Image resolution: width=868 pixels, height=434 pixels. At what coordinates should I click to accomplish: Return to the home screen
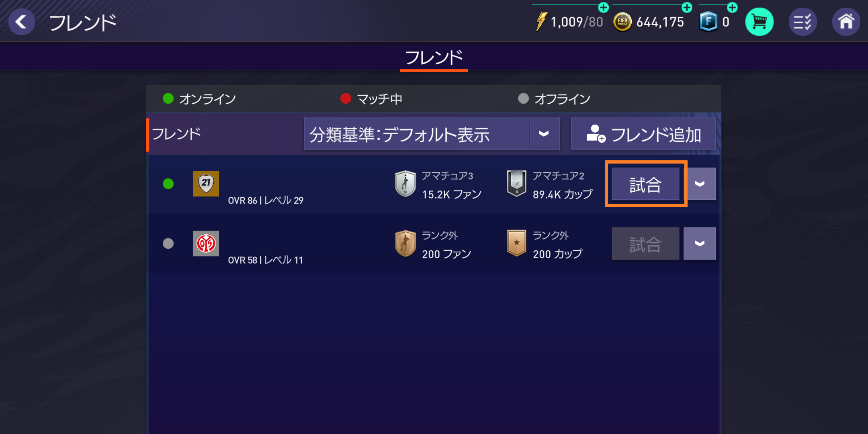pos(846,22)
